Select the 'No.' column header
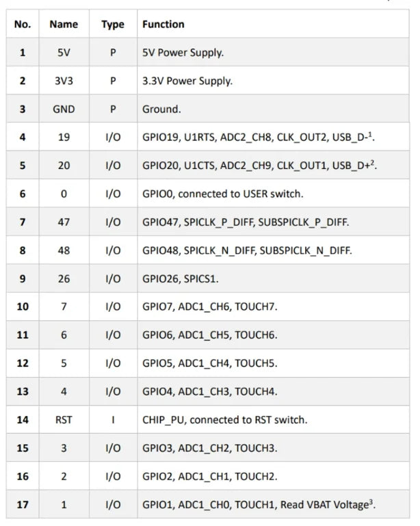This screenshot has width=420, height=526. tap(23, 24)
